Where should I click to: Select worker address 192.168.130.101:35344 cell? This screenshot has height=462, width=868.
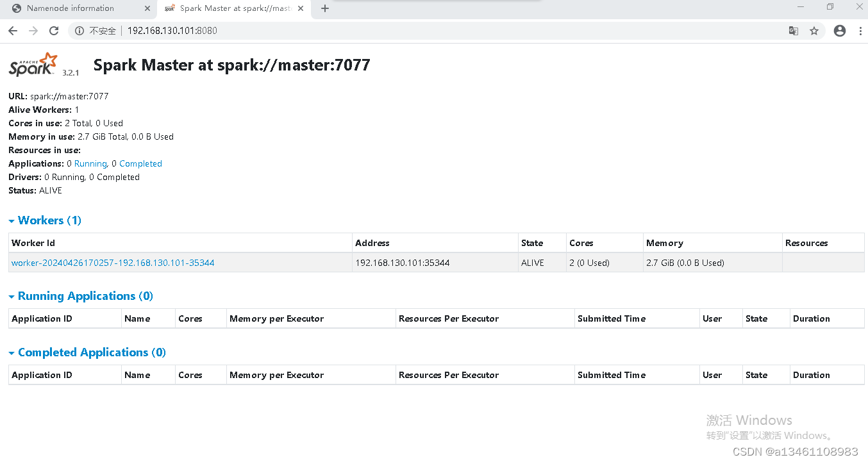tap(435, 263)
